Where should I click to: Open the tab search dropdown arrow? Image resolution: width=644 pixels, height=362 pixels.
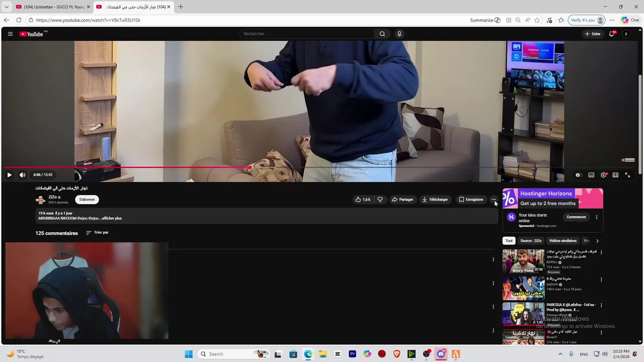pos(7,7)
